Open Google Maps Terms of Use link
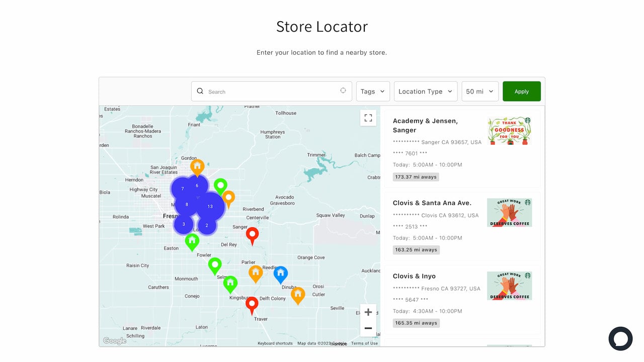 coord(364,343)
